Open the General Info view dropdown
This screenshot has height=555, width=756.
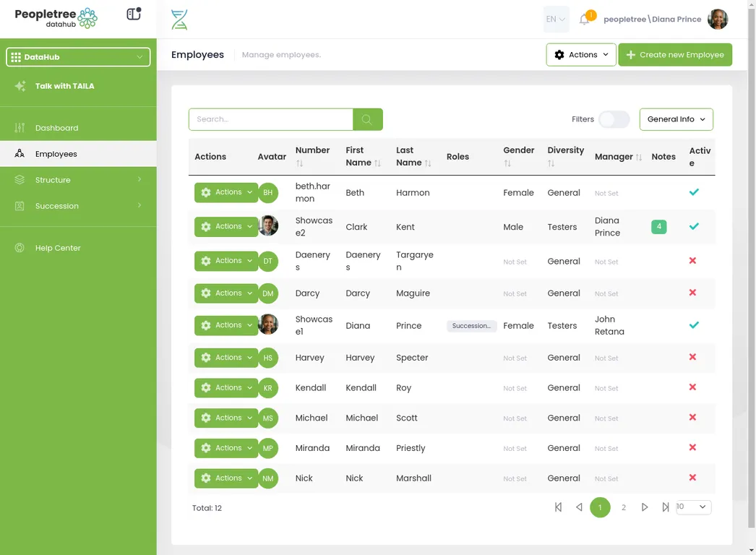[676, 119]
